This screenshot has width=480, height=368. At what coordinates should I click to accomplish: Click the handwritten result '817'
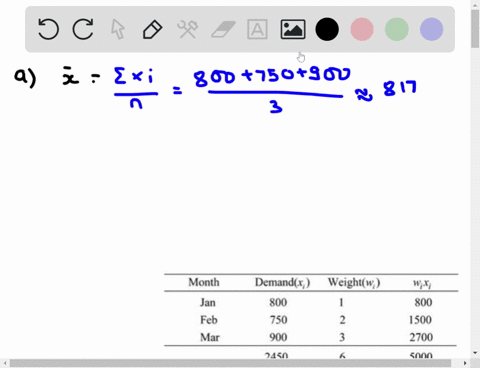coord(400,88)
